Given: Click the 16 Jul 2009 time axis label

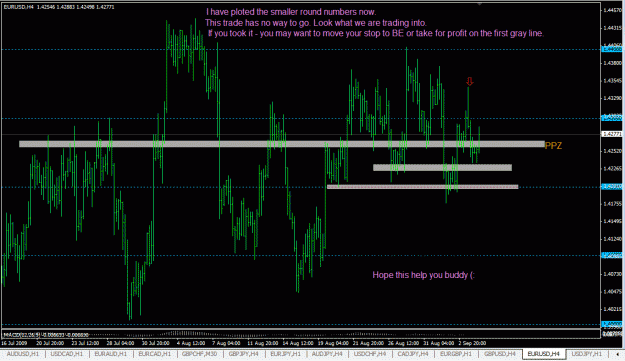Looking at the screenshot, I should (14, 343).
